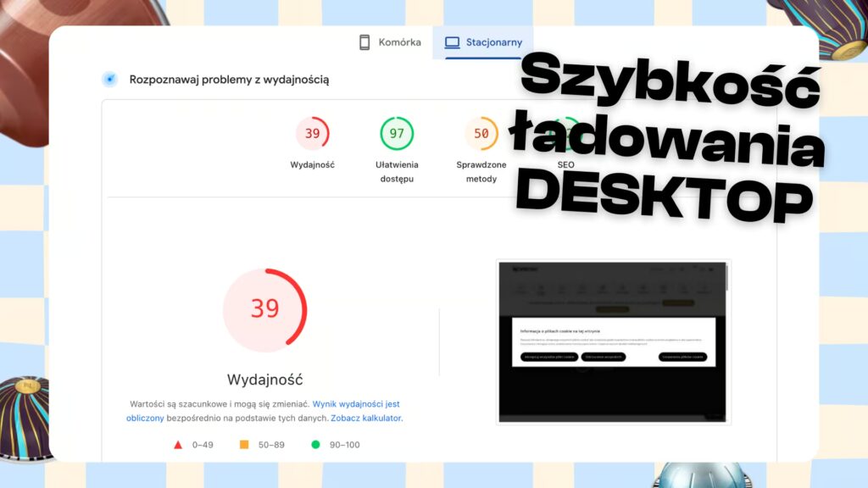Click the Sprawdzone metody label text
This screenshot has width=868, height=488.
481,172
